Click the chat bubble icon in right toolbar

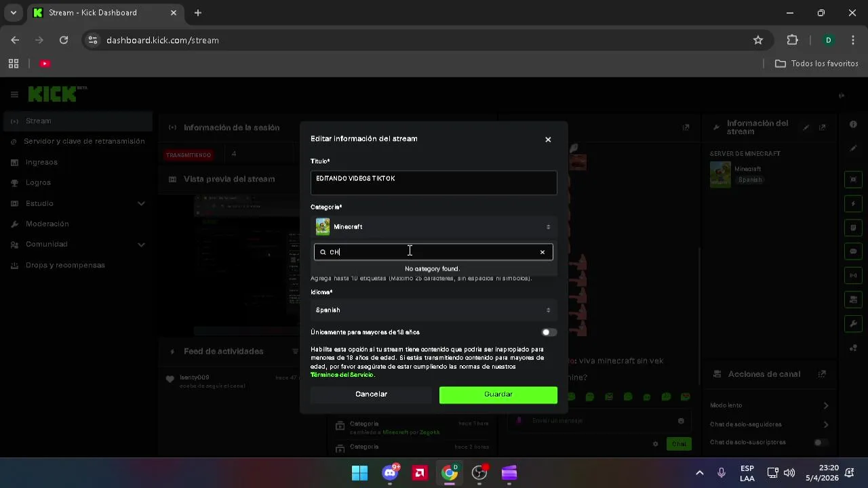pos(853,251)
